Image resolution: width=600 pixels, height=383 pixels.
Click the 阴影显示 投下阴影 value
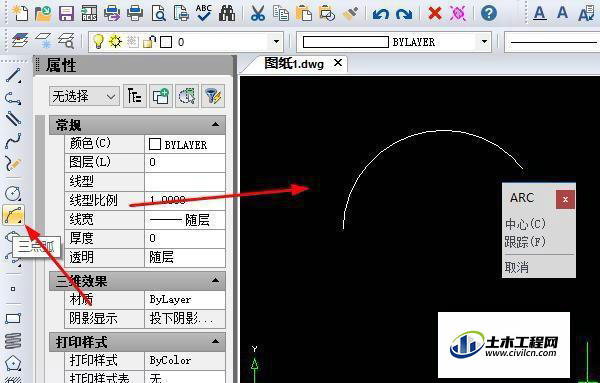(185, 318)
